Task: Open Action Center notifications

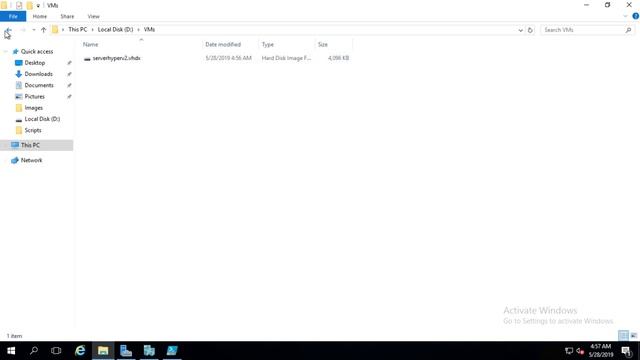Action: click(x=627, y=351)
